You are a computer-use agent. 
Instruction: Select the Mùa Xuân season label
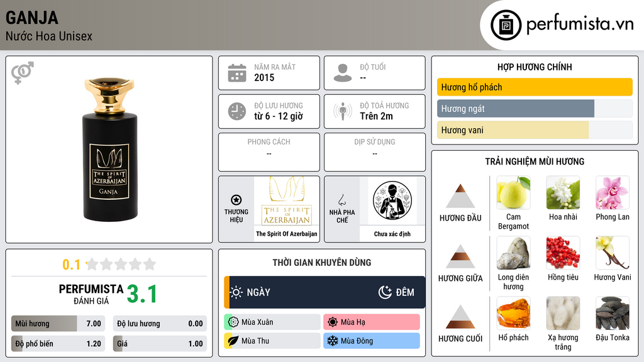pos(257,322)
